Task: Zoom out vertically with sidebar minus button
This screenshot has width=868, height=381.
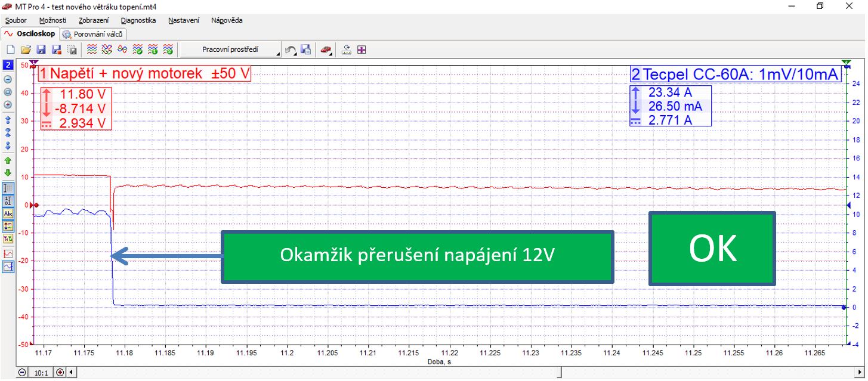Action: coord(8,79)
